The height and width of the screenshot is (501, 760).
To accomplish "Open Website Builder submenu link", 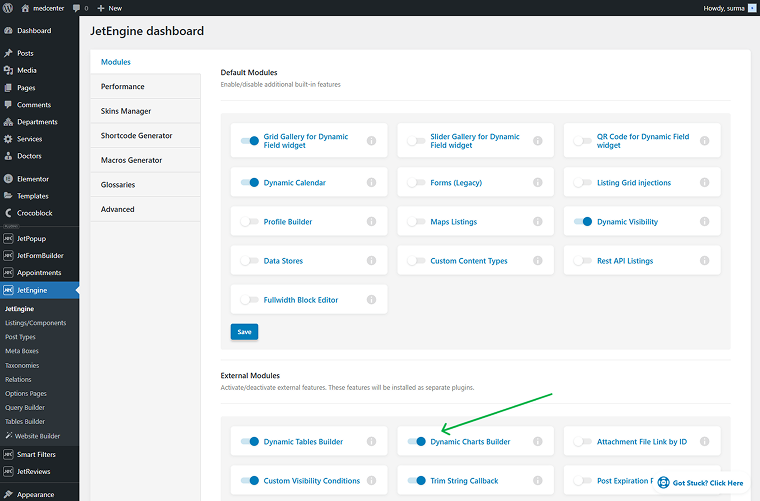I will pyautogui.click(x=32, y=436).
